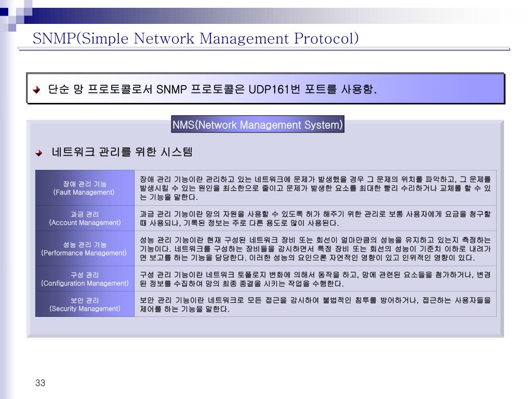Click the sentence about the UDP161 port
The height and width of the screenshot is (399, 532).
[x=212, y=89]
